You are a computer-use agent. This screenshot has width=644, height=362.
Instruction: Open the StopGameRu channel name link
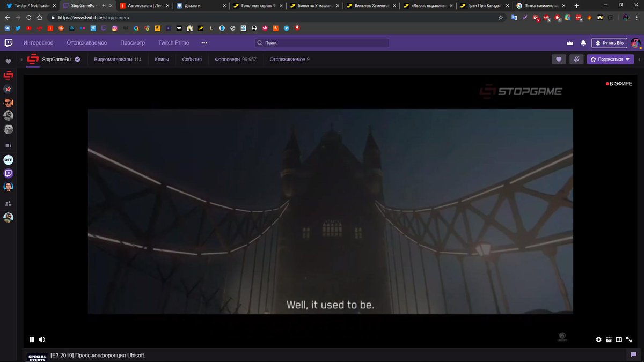coord(57,59)
